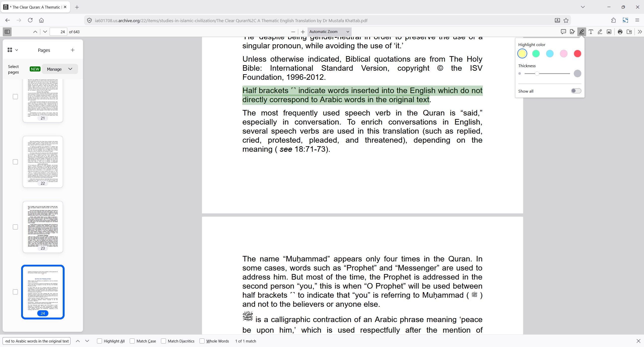Click the page number input field
Image resolution: width=644 pixels, height=347 pixels.
[x=58, y=32]
